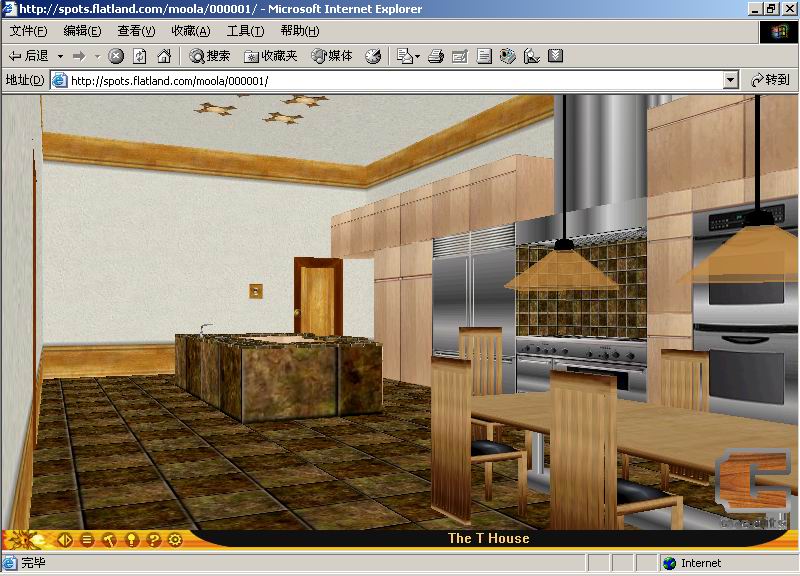The width and height of the screenshot is (800, 576).
Task: Click the 'The T House' title label
Action: (488, 539)
